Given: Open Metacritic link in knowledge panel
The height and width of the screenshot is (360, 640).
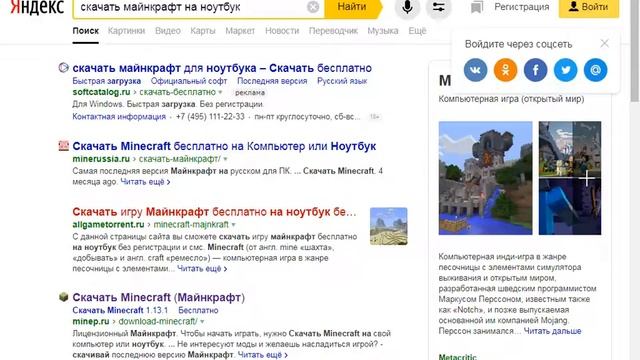Looking at the screenshot, I should [458, 357].
